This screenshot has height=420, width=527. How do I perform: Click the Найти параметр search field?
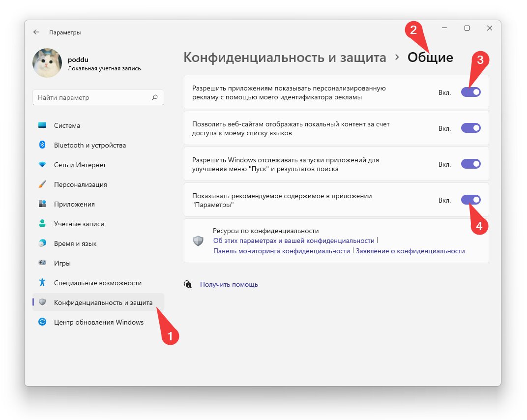coord(98,97)
